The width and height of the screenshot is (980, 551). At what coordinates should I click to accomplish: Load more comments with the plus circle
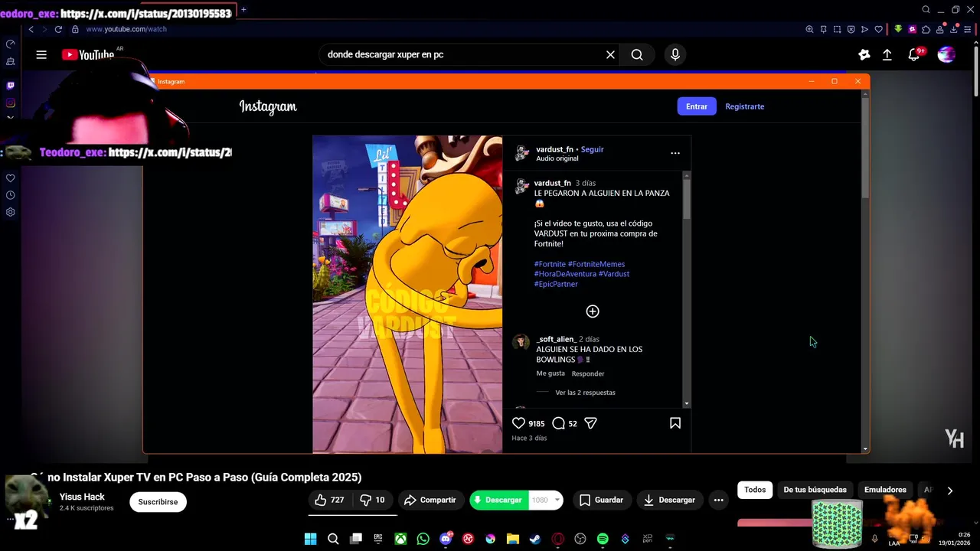click(593, 311)
